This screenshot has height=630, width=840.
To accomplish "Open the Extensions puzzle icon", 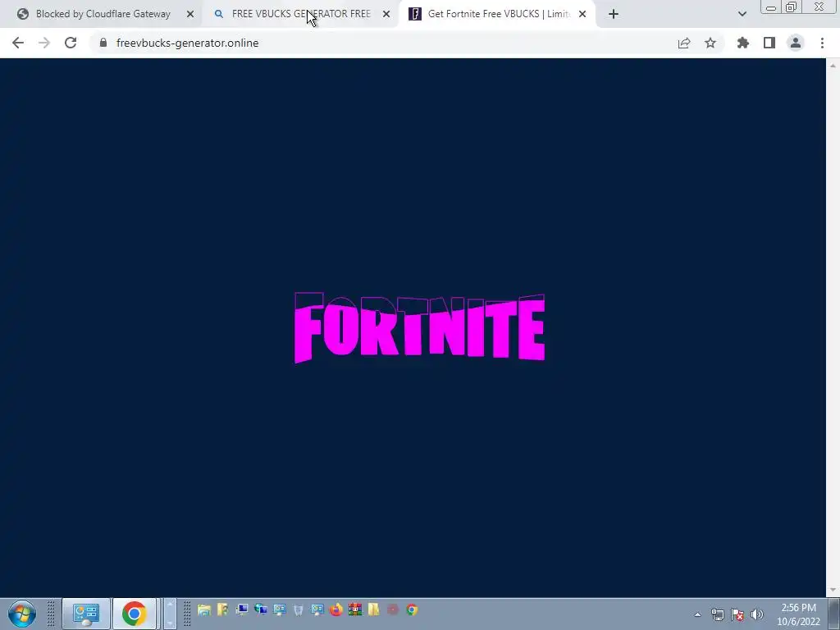I will point(742,43).
